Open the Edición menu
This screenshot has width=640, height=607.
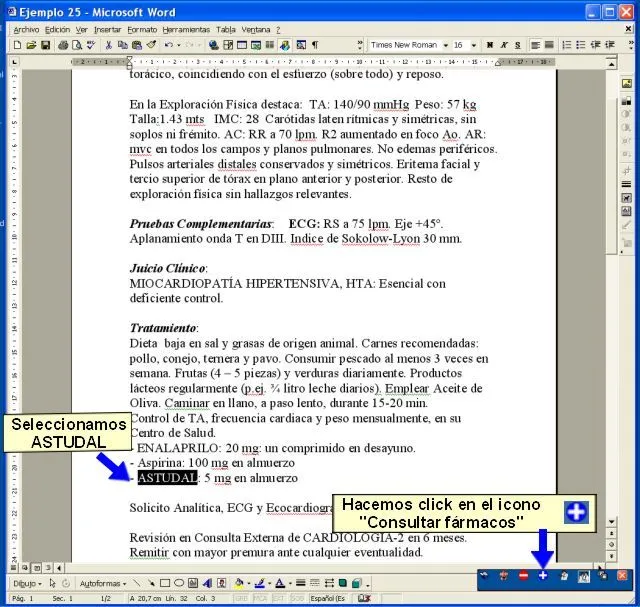click(58, 30)
